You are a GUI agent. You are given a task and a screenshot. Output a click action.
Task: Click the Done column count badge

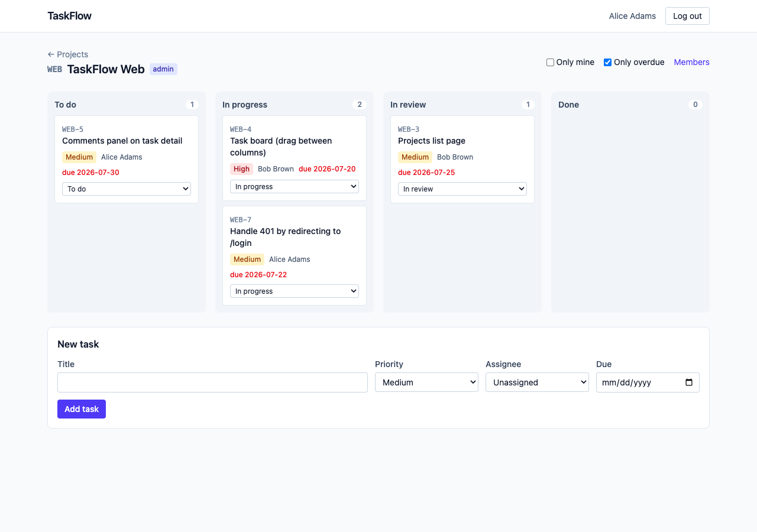[x=695, y=105]
